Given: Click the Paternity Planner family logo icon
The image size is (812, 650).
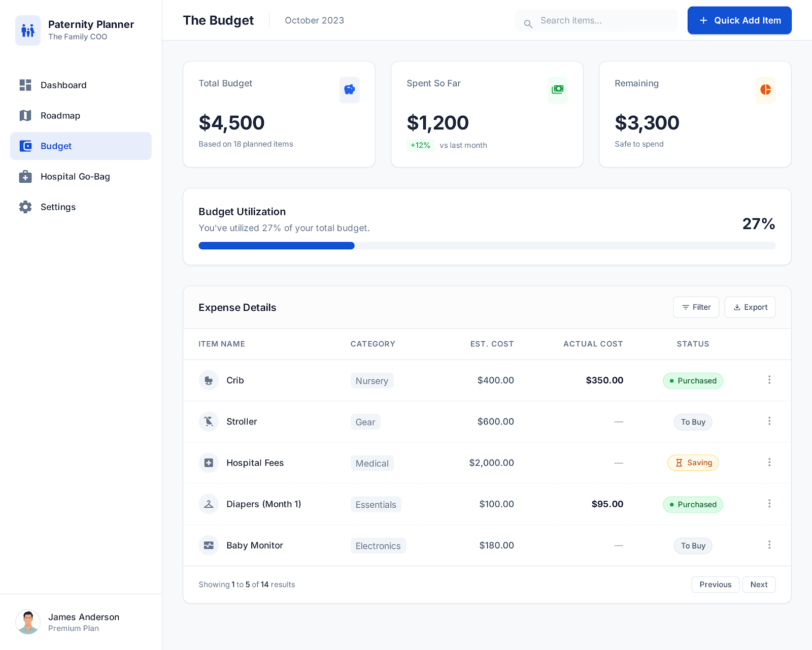Looking at the screenshot, I should click(x=28, y=30).
